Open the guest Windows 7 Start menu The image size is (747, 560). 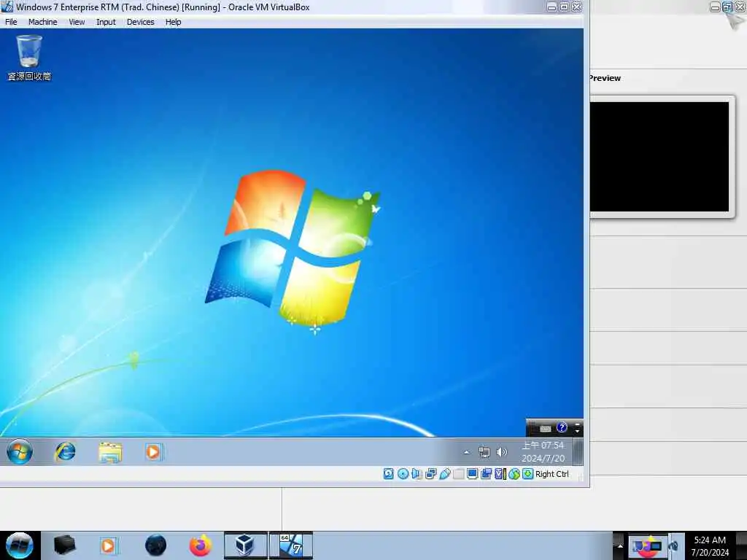tap(20, 451)
